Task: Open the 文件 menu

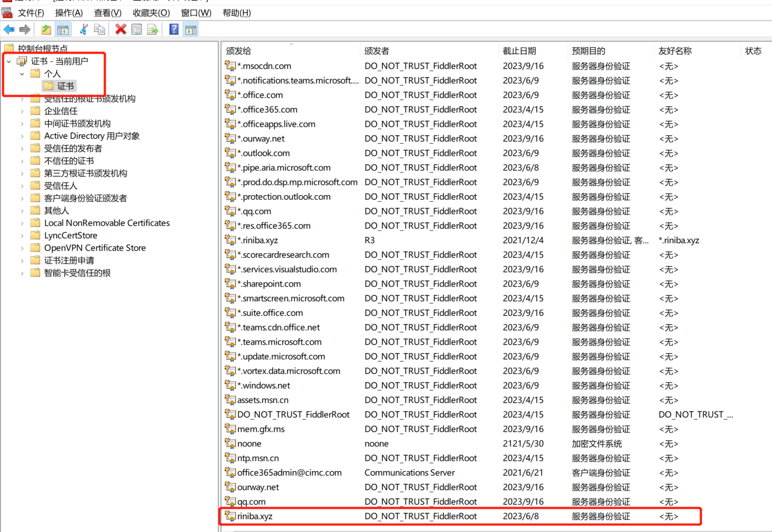Action: pyautogui.click(x=31, y=13)
